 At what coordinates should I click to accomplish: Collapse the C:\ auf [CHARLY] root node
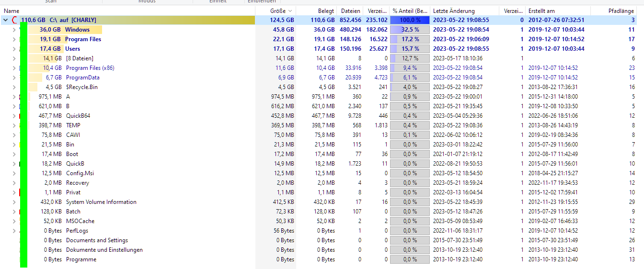[5, 20]
